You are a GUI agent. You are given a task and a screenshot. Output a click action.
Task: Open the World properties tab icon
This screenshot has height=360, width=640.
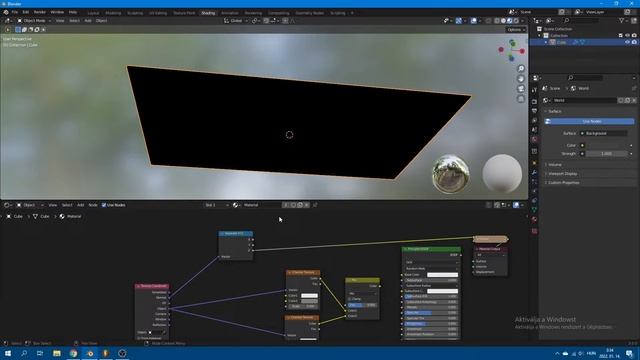click(534, 140)
